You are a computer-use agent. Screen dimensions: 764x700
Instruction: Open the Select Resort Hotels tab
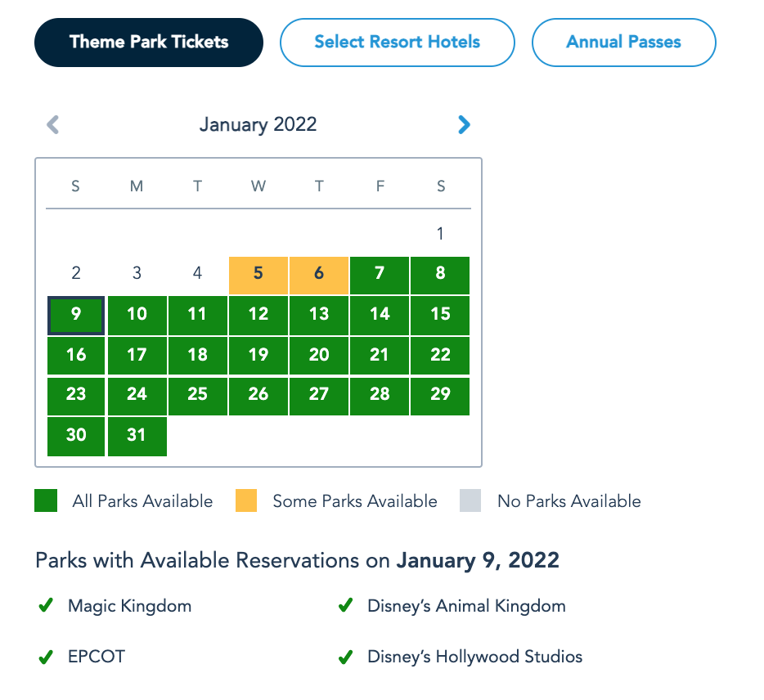[x=397, y=42]
